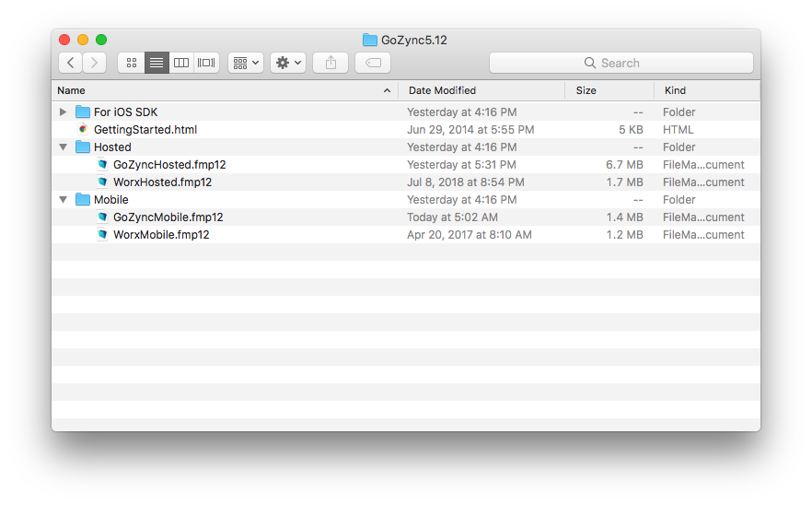Click in the Search field

621,63
